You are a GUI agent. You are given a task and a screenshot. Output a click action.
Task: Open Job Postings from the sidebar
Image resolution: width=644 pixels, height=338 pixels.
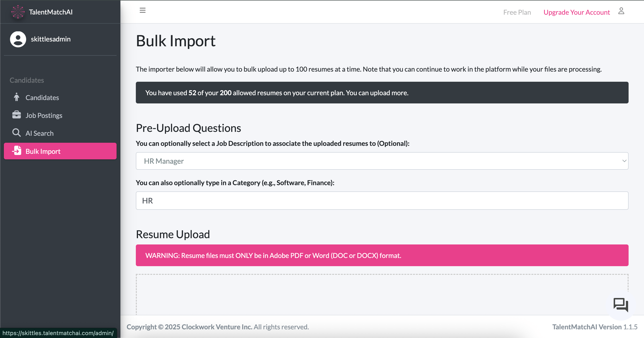tap(44, 115)
